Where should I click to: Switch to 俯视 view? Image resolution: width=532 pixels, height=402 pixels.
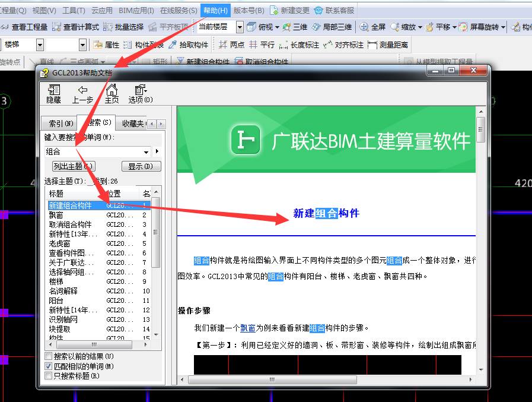pos(260,27)
